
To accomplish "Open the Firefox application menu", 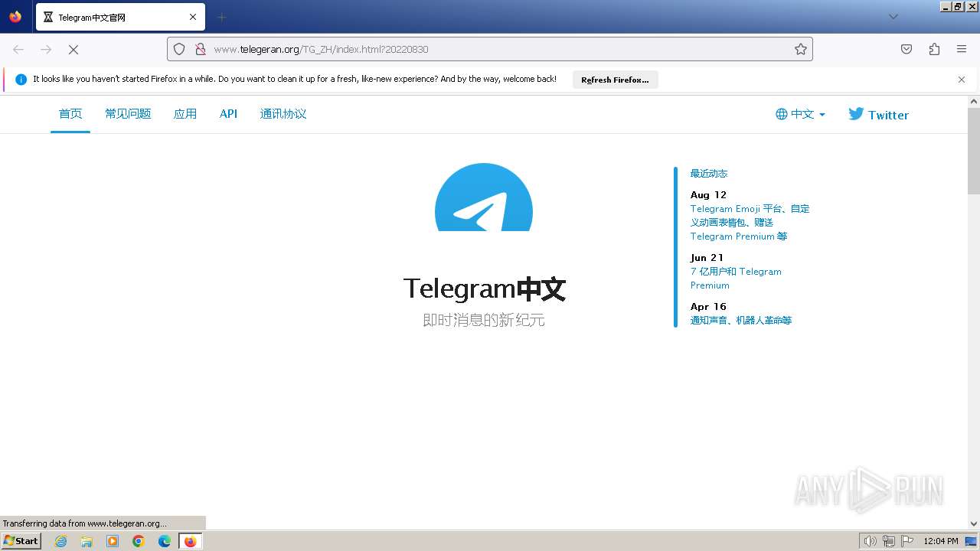I will pyautogui.click(x=962, y=49).
